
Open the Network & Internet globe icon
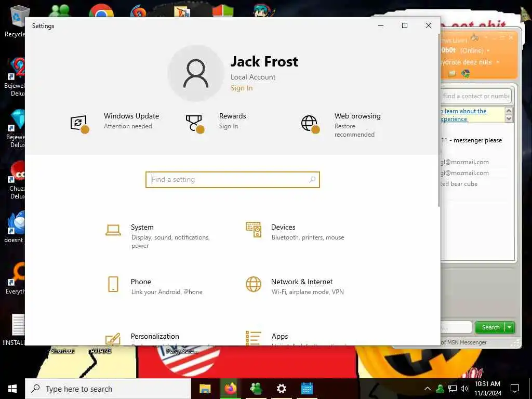click(x=254, y=284)
